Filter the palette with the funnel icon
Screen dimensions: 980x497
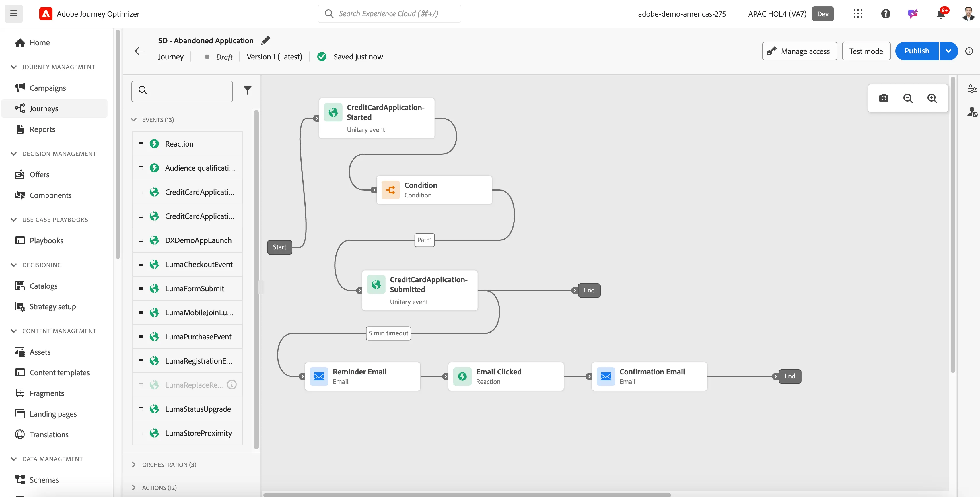[x=247, y=90]
